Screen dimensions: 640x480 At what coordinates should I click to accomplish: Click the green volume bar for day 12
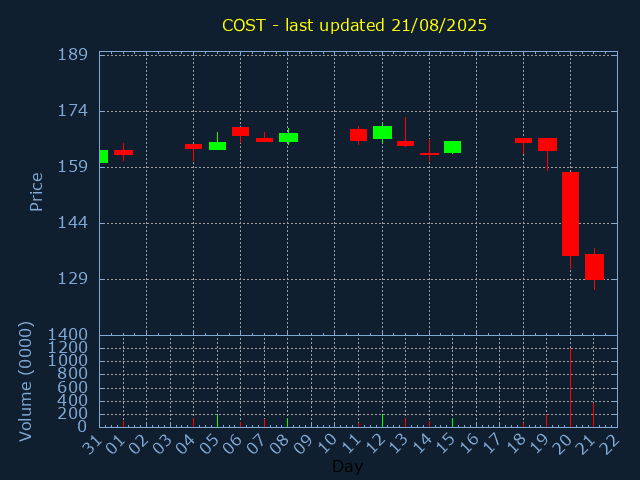click(x=382, y=421)
